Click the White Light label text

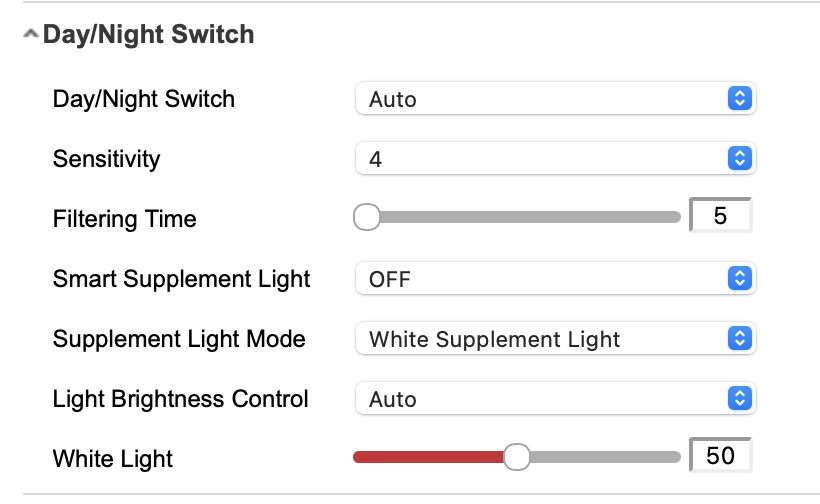pyautogui.click(x=113, y=459)
